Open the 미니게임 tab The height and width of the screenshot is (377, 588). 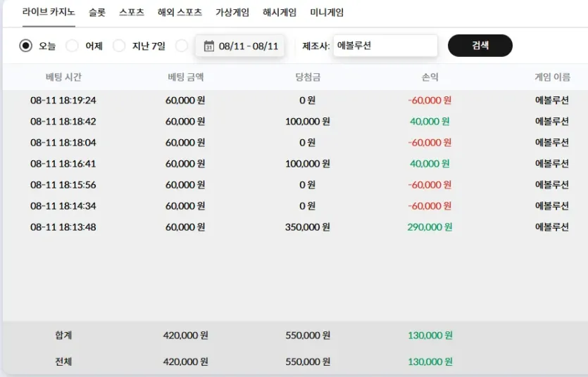coord(327,13)
